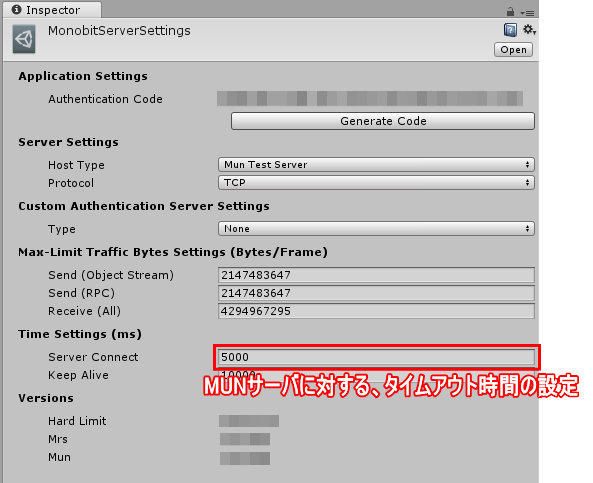Click the Open button

coord(513,50)
